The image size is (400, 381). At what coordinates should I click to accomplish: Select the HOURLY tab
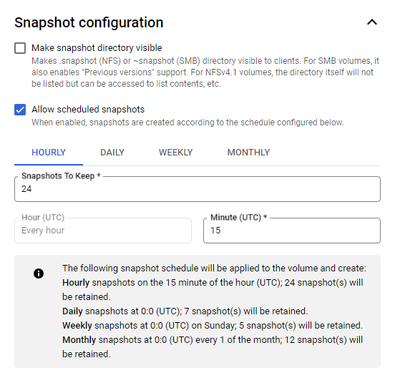(49, 153)
